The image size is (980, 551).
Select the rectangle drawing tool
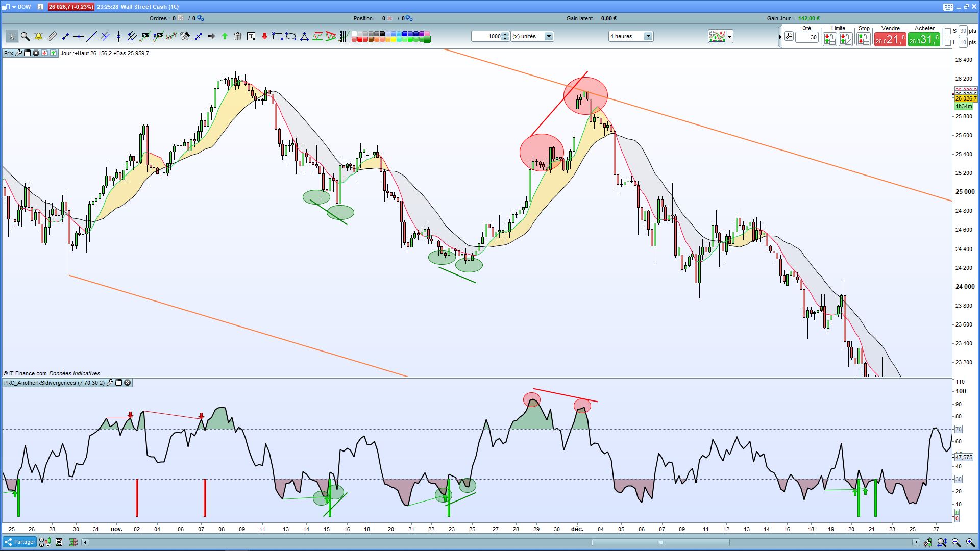pyautogui.click(x=277, y=36)
